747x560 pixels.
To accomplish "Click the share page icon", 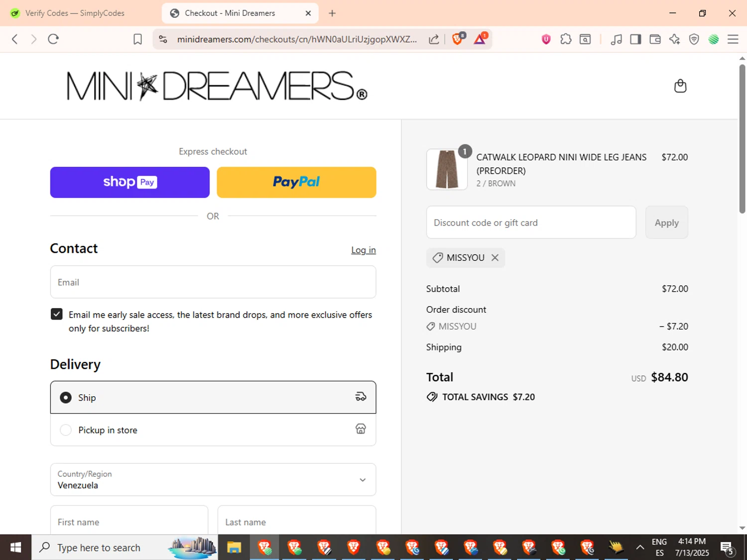I will point(434,39).
